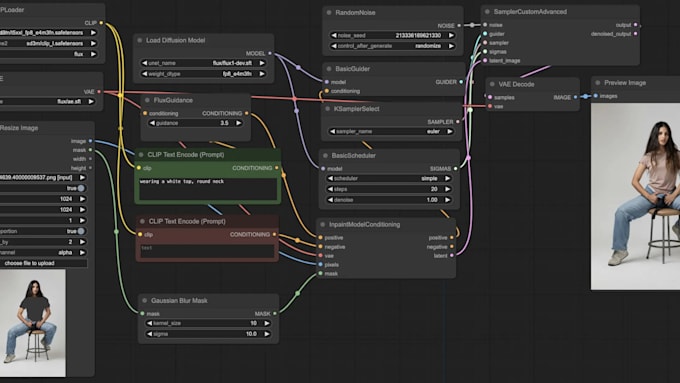The image size is (680, 383).
Task: Click the right arrow on the t5xxl_fp8_e4m3fn.safetensors row
Action: point(93,33)
